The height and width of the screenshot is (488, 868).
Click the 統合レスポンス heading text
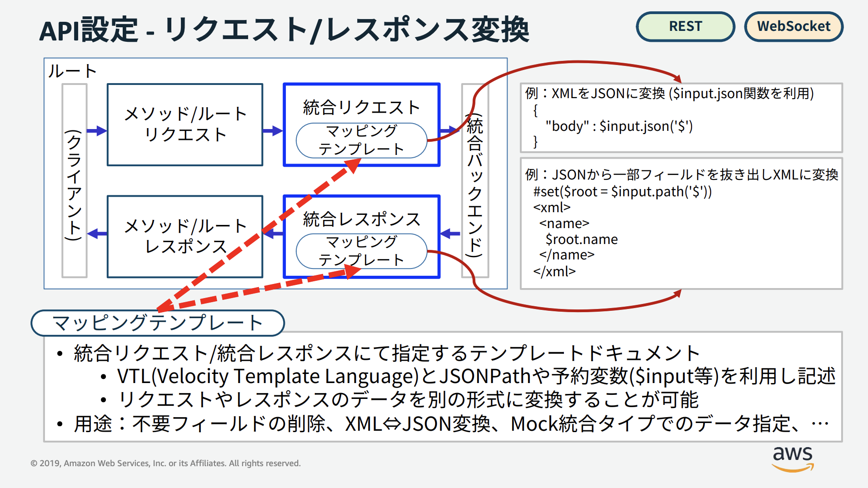(361, 219)
